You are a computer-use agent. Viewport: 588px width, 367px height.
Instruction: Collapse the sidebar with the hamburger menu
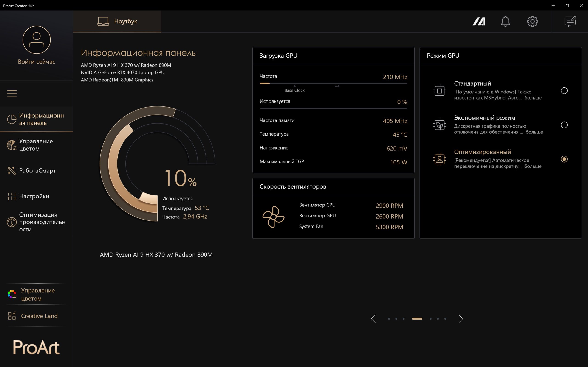(12, 93)
